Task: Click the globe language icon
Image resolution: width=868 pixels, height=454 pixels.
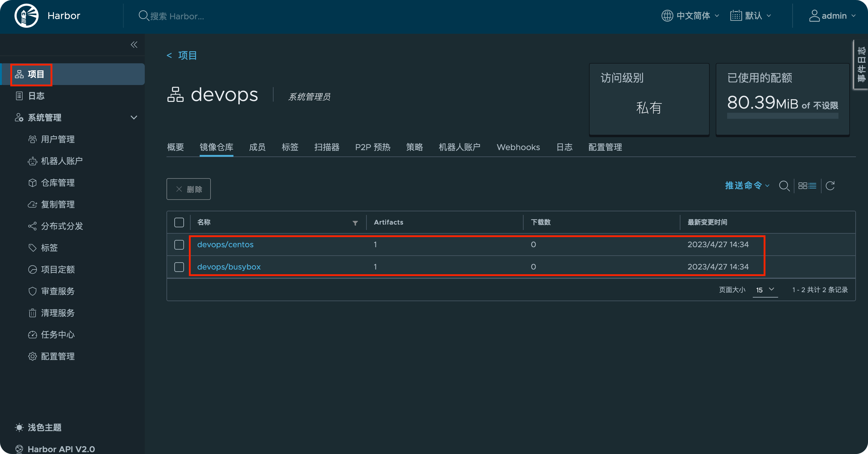Action: click(667, 15)
